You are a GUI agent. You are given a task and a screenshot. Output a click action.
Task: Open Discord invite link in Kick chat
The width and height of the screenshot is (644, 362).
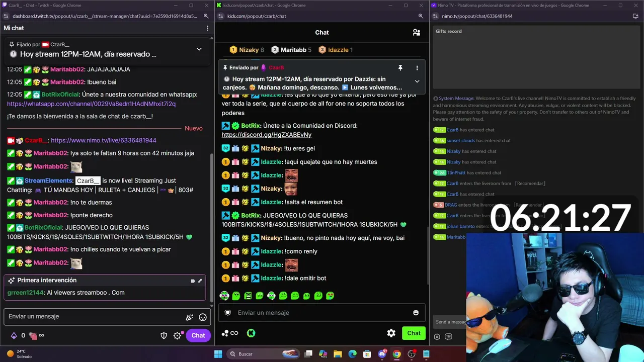tap(267, 135)
